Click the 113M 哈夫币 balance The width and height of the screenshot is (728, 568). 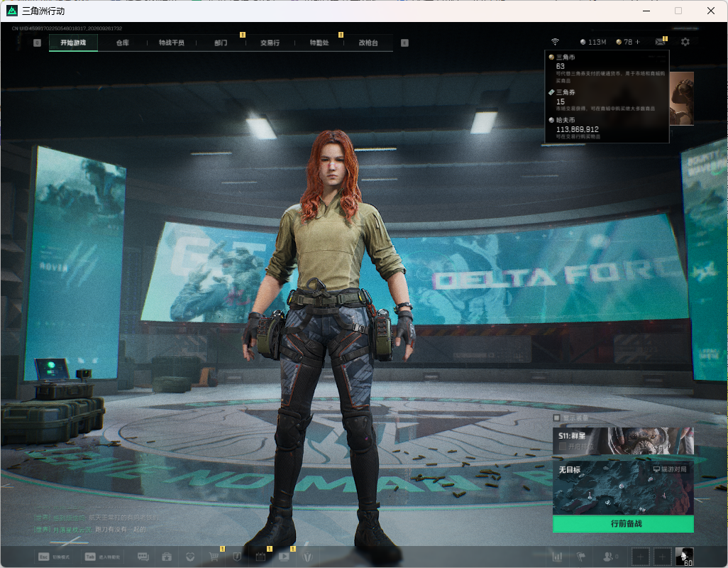pos(593,42)
